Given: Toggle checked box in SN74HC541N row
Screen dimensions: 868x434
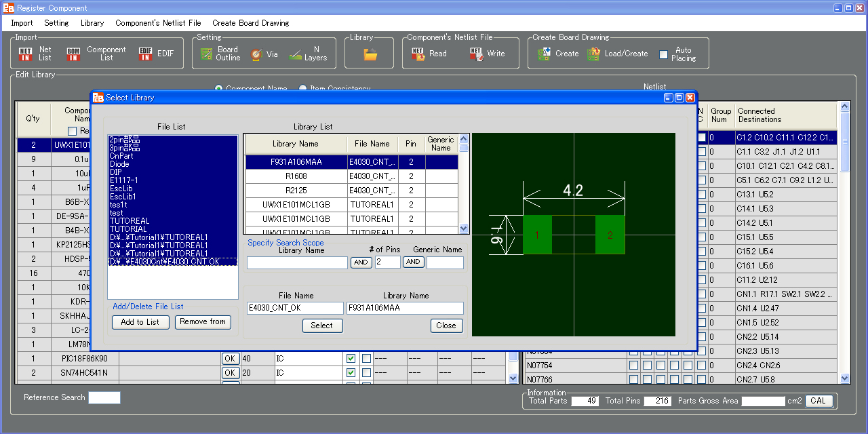Looking at the screenshot, I should (351, 372).
